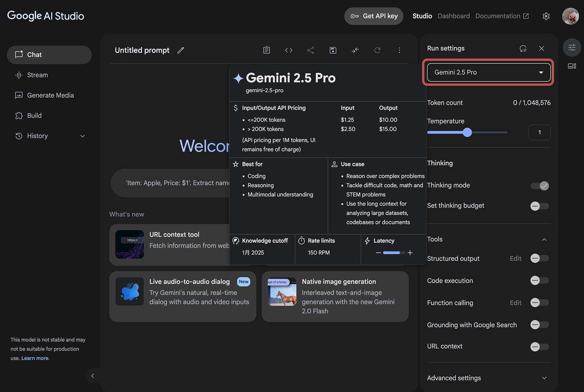Click the Save prompt floppy icon

click(333, 50)
